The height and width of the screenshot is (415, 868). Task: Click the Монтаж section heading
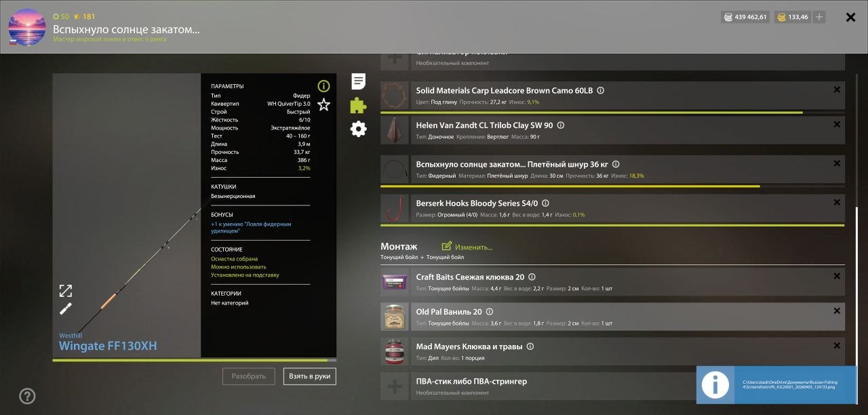399,247
